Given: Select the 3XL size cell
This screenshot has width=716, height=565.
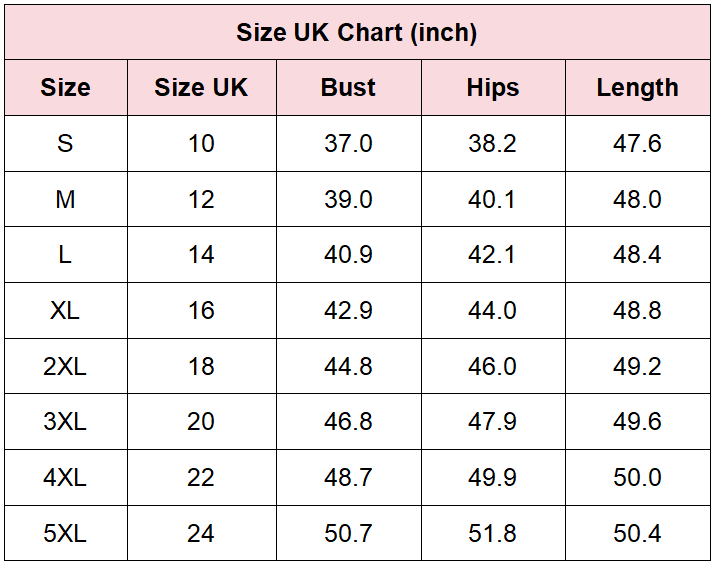Looking at the screenshot, I should [x=65, y=421].
